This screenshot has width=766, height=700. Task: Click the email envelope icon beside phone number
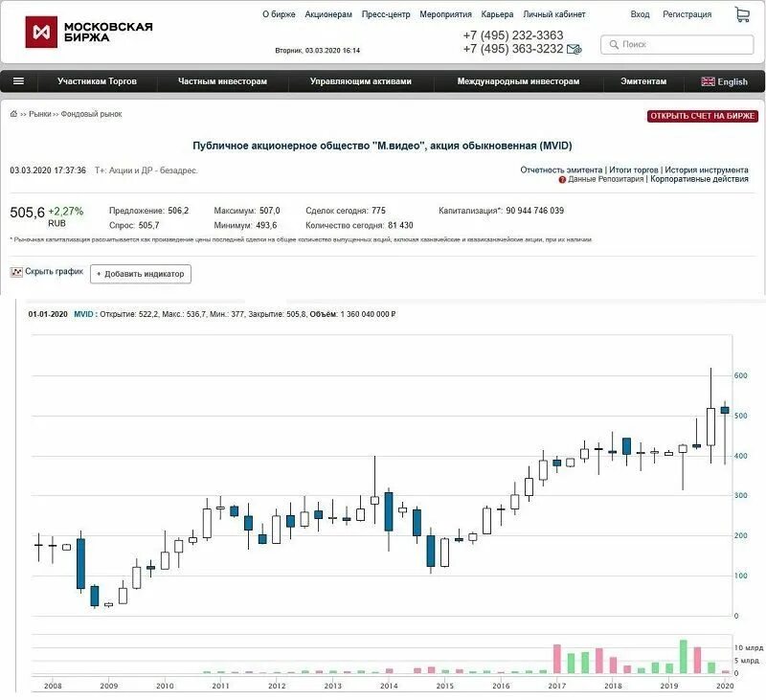tap(574, 50)
